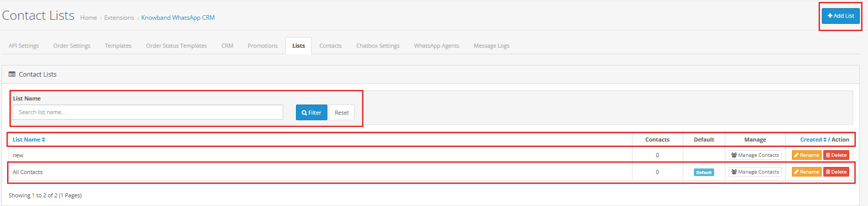Screen dimensions: 868x206
Task: Select the Lists tab
Action: point(298,46)
